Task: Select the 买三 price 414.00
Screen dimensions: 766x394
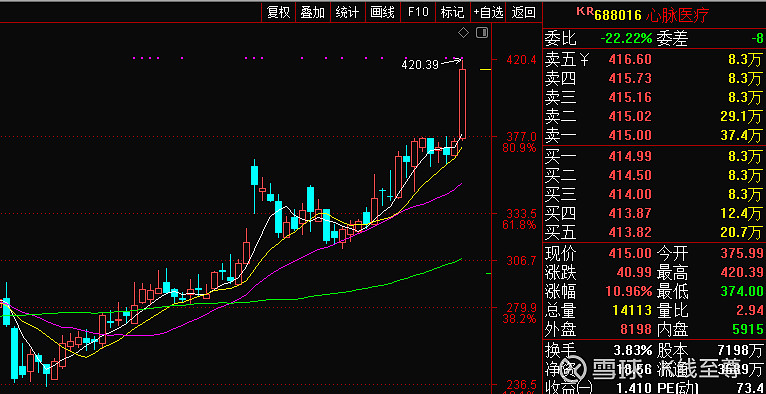Action: pyautogui.click(x=630, y=194)
